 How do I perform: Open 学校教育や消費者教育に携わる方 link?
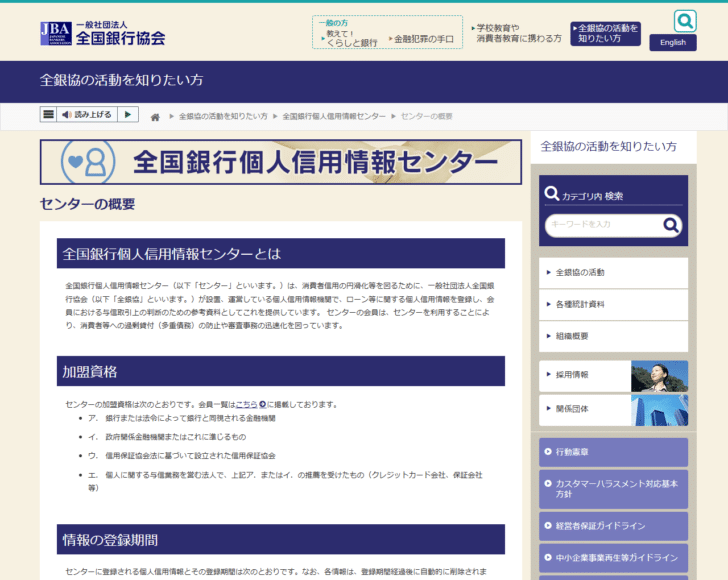(x=516, y=33)
